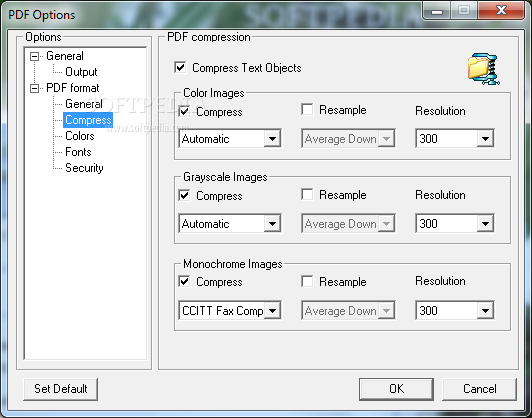The height and width of the screenshot is (418, 532).
Task: Click the compression folder icon
Action: 483,69
